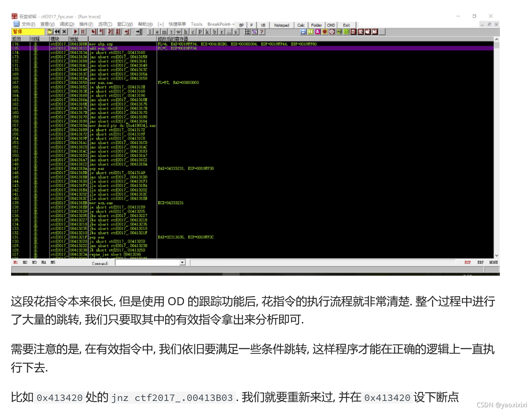This screenshot has width=532, height=412.
Task: Open the Tools menu
Action: tap(197, 24)
